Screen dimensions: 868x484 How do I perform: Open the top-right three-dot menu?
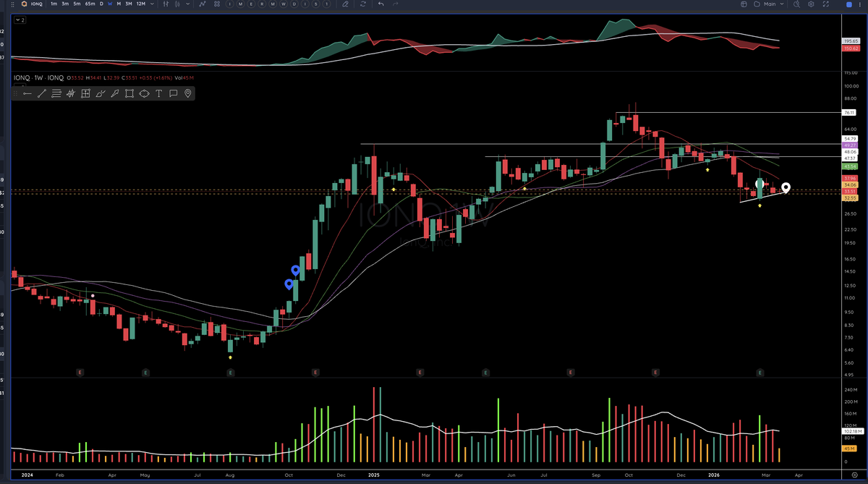pos(860,4)
